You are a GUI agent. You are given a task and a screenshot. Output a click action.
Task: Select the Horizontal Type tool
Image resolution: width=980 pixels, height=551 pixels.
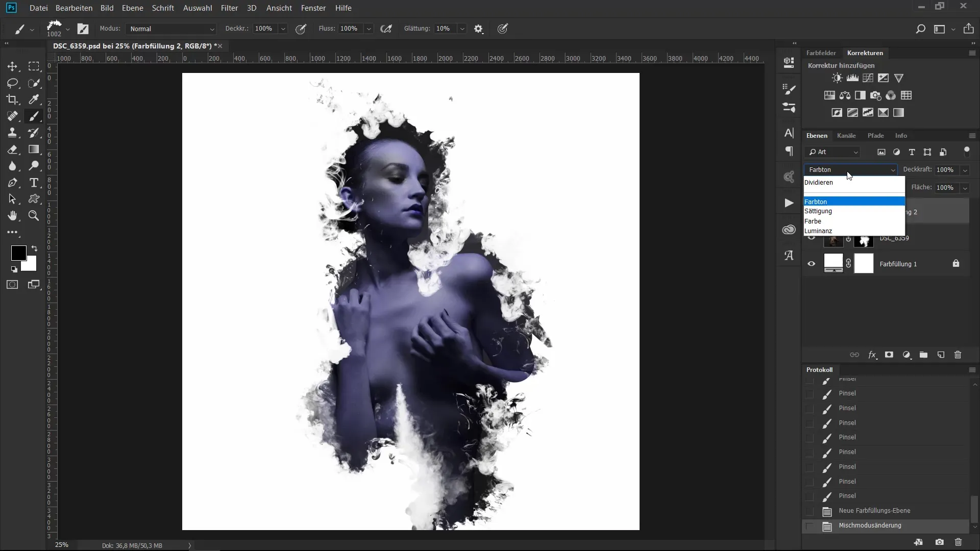[34, 183]
